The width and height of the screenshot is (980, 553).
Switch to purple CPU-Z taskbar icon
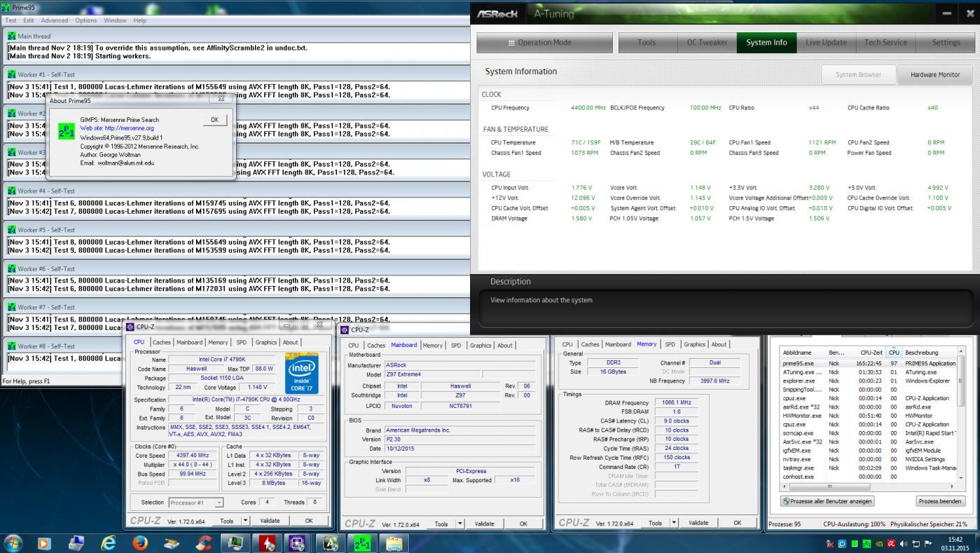point(296,542)
